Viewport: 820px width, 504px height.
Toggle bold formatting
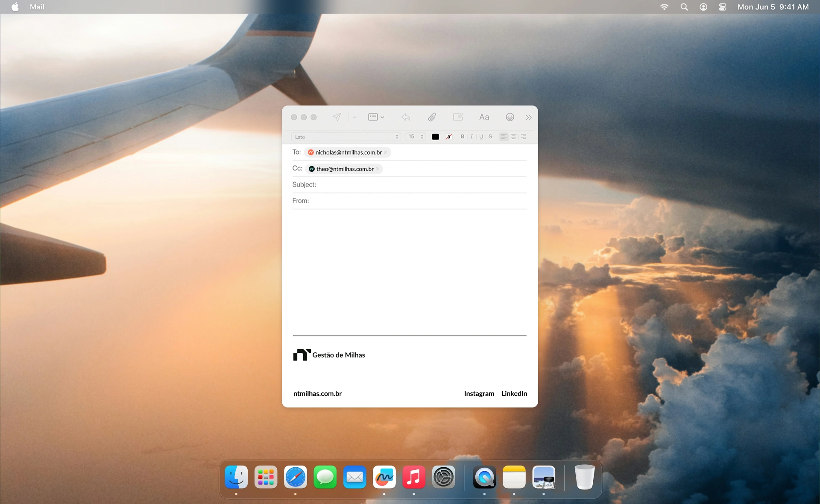462,137
